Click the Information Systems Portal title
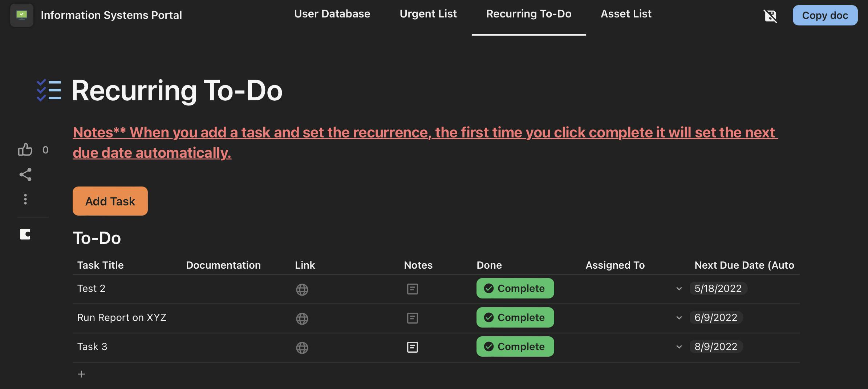Screen dimensions: 868x389 (111, 15)
